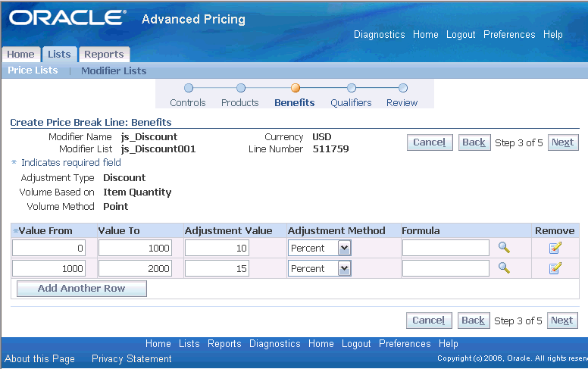The image size is (588, 369).
Task: Select the Controls train step circle
Action: (189, 88)
